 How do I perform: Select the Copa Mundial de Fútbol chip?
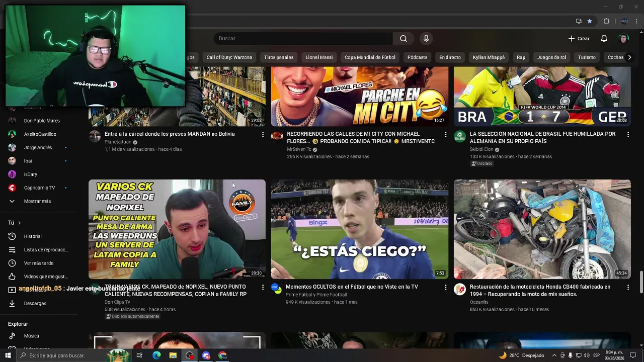370,57
